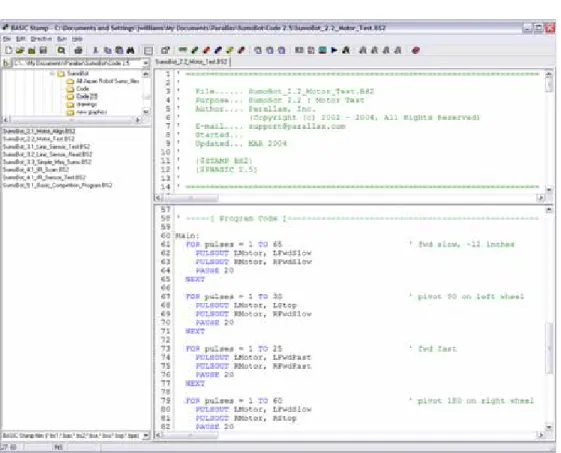The width and height of the screenshot is (561, 453).
Task: Click 'PULSOUT RMotor, RStop' on line 81
Action: [246, 418]
